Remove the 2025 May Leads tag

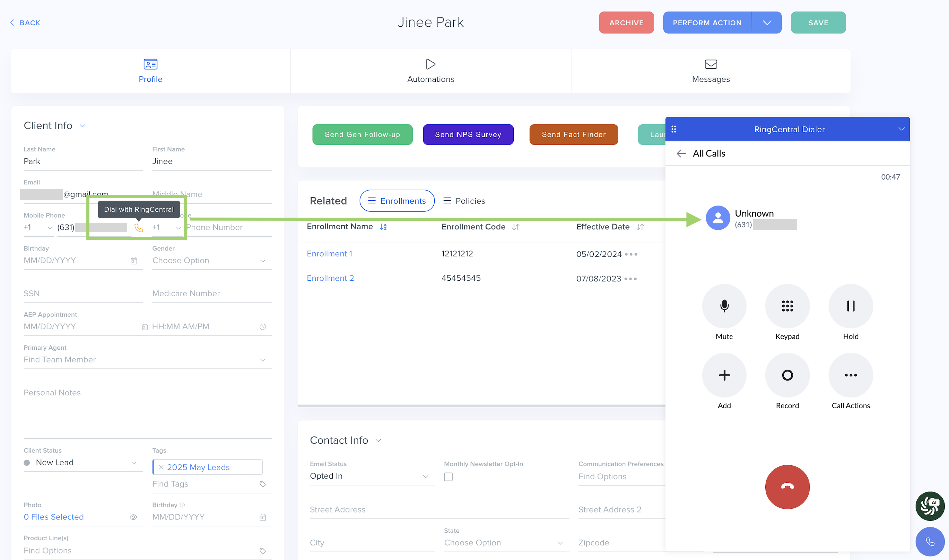161,467
